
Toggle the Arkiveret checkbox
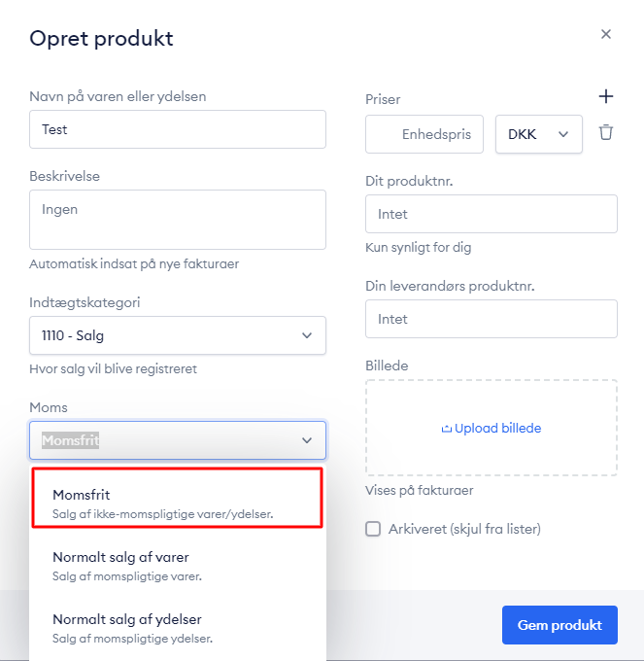point(373,529)
